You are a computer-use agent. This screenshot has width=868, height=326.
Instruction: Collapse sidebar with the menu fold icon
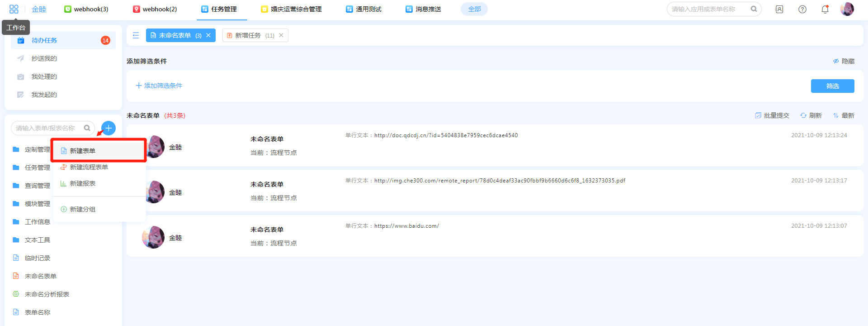pos(136,35)
